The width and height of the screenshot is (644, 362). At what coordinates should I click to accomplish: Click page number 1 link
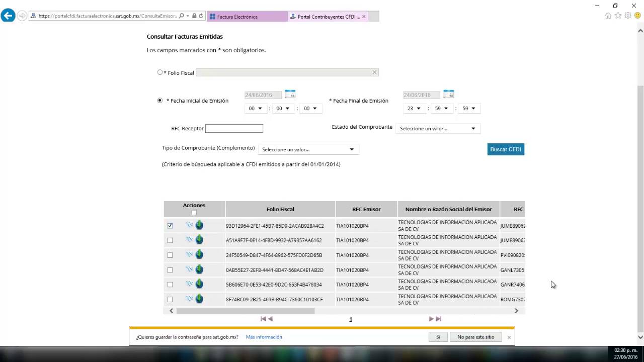pos(351,319)
